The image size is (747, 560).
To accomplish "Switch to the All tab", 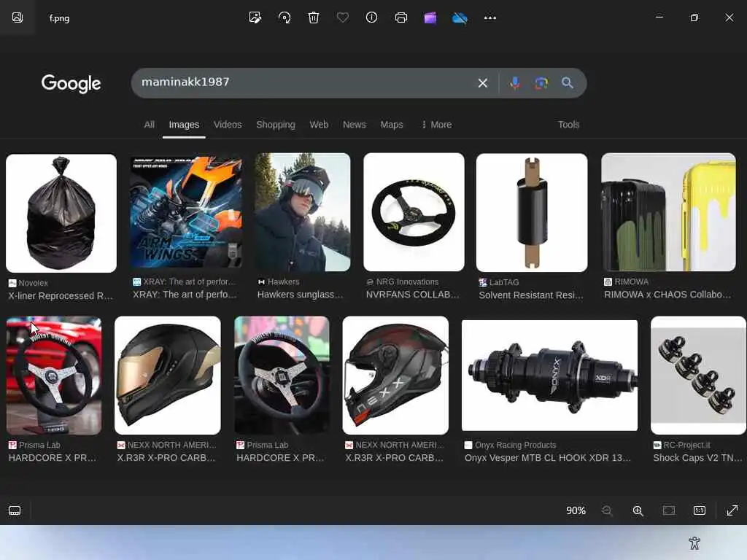I will click(149, 125).
